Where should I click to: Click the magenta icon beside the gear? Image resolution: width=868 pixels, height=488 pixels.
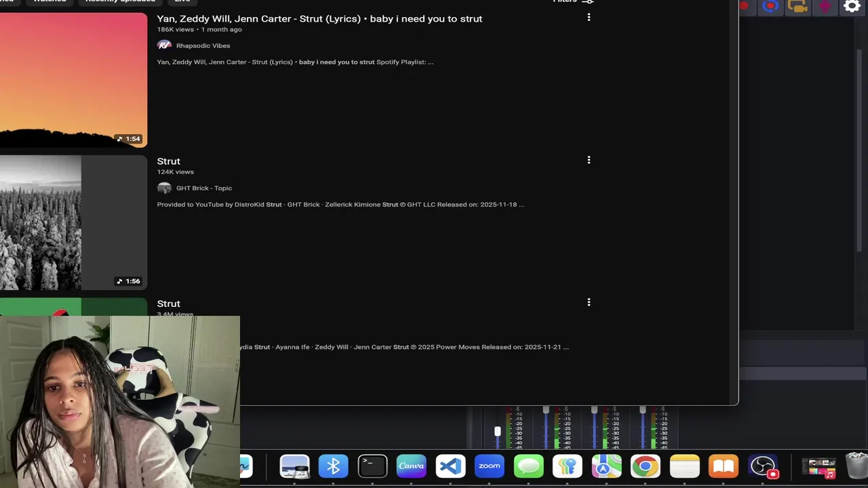pos(825,6)
